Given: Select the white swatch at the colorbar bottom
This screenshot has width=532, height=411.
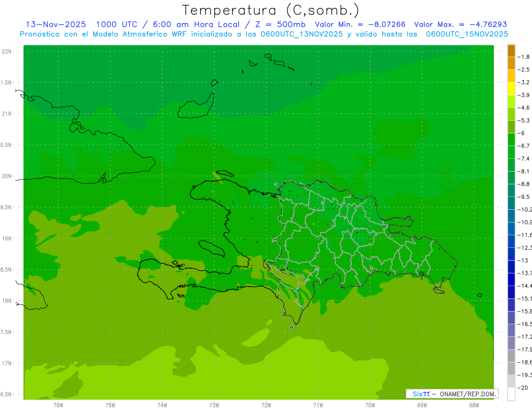Looking at the screenshot, I should pos(511,394).
